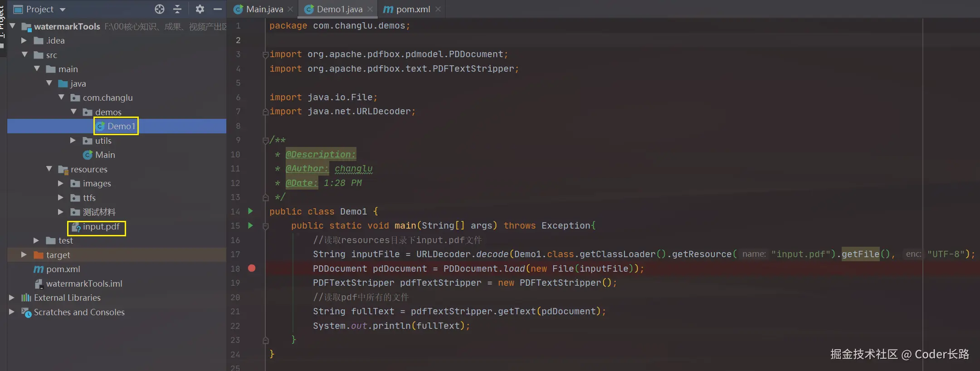Expand the test folder
980x371 pixels.
[x=36, y=240]
